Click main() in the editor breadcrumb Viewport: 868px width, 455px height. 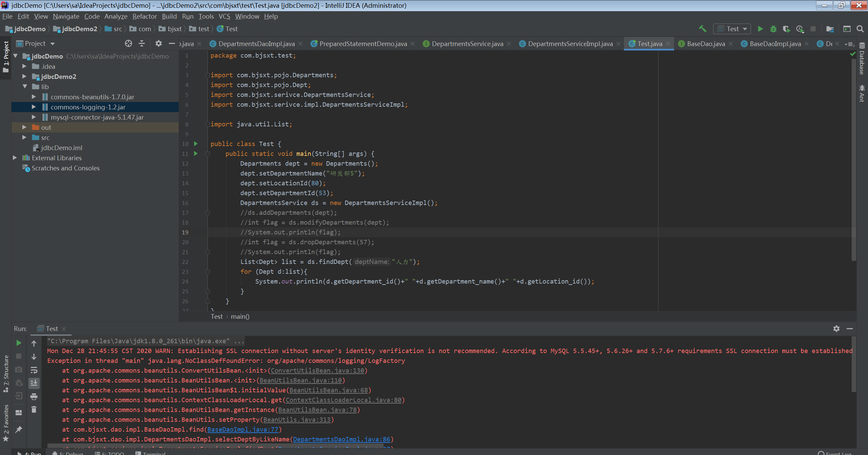240,316
